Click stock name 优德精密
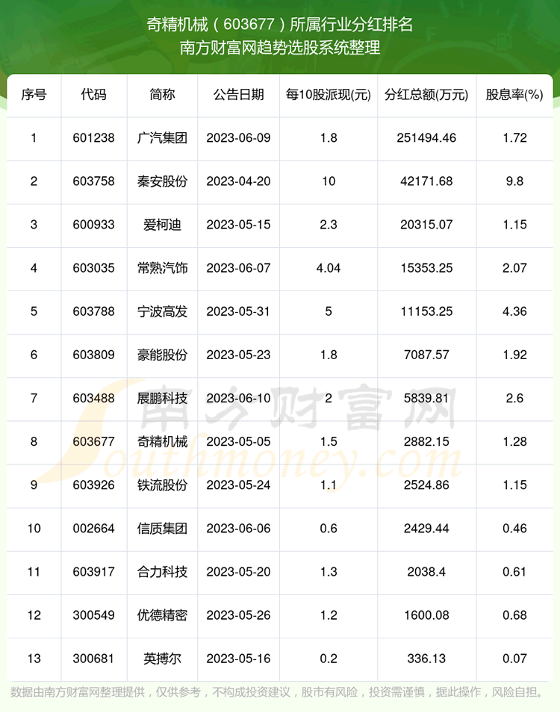 (162, 615)
